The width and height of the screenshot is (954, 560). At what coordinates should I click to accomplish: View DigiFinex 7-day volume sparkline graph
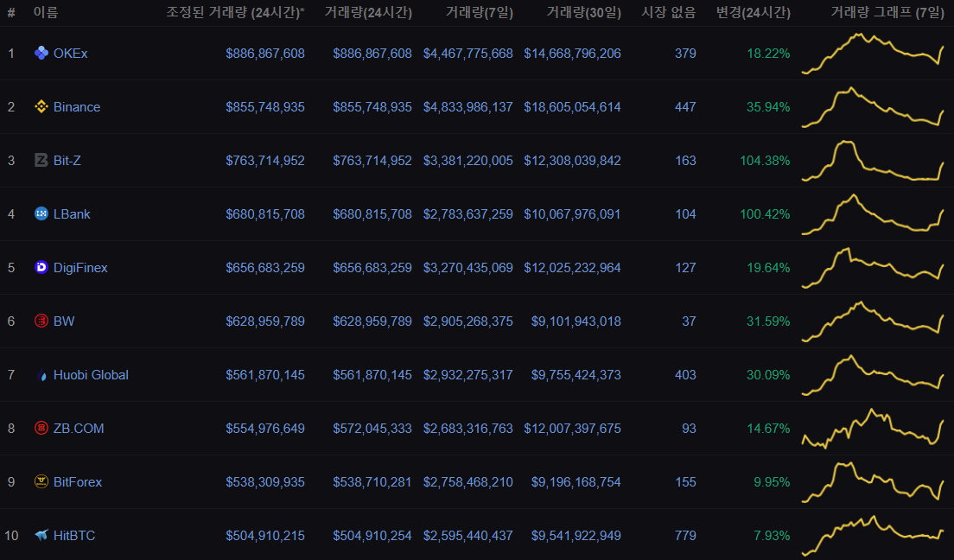point(873,268)
